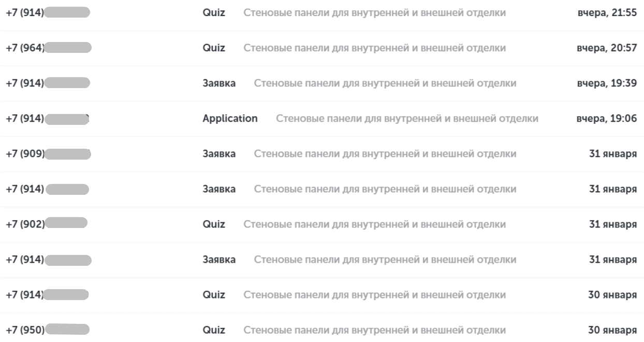Image resolution: width=644 pixels, height=342 pixels.
Task: Click Quiz label in the +7 (902) row
Action: tap(213, 224)
